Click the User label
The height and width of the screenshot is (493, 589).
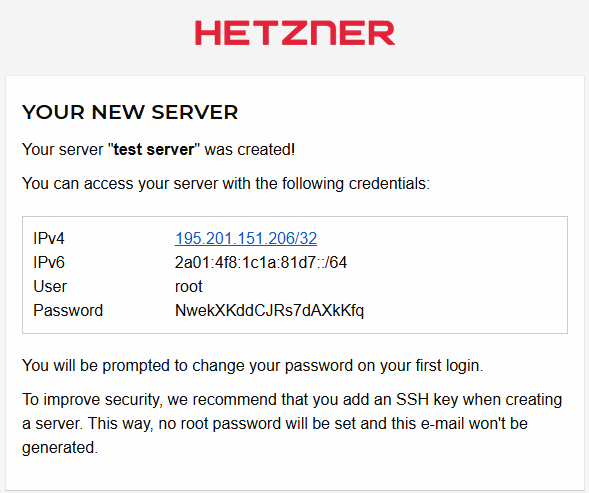(x=50, y=286)
